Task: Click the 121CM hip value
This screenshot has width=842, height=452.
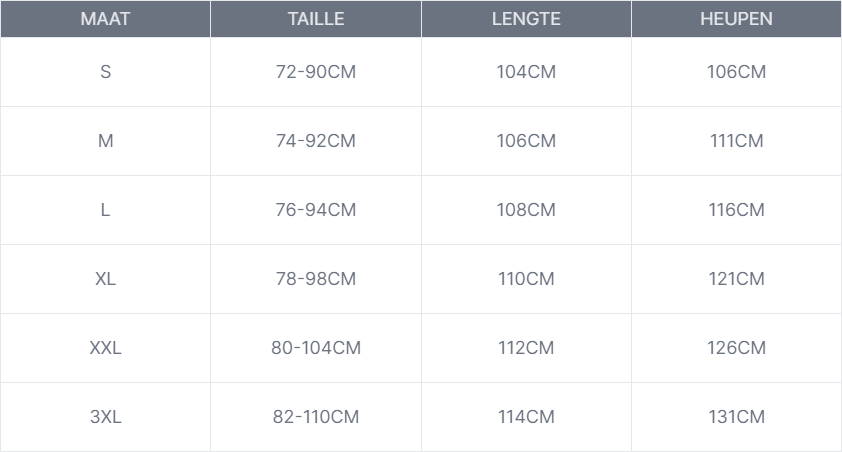Action: coord(736,279)
